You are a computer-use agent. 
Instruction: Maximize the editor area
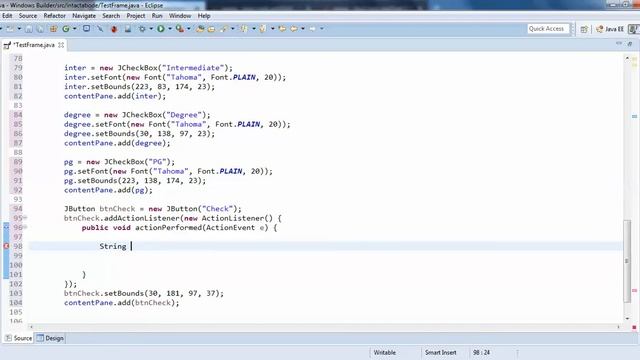click(630, 43)
